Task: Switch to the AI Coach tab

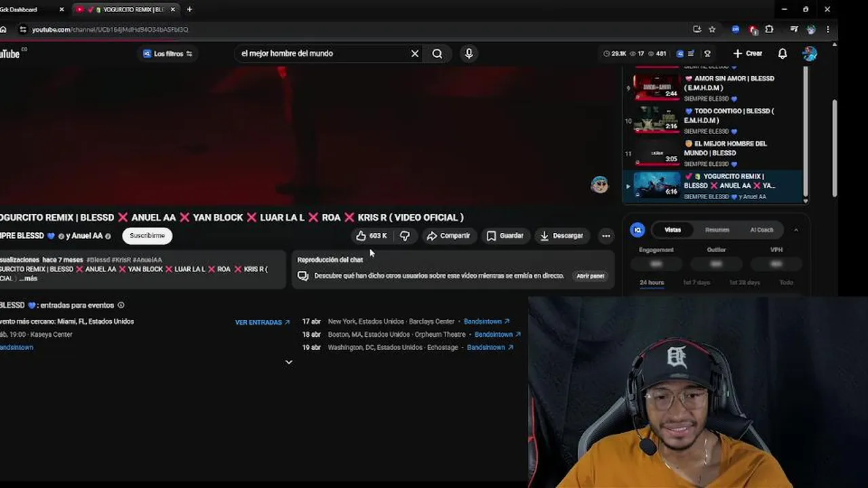Action: [762, 230]
